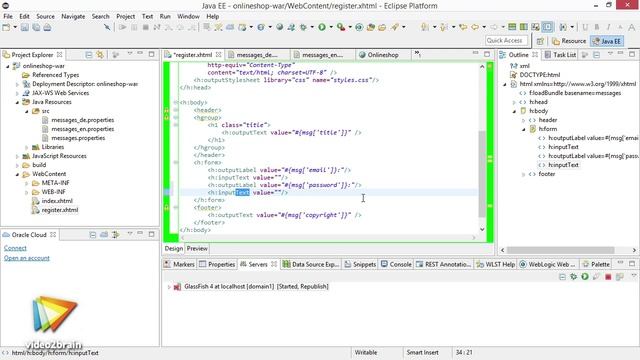This screenshot has width=640, height=360.
Task: Show hidden editor tabs list
Action: (417, 54)
